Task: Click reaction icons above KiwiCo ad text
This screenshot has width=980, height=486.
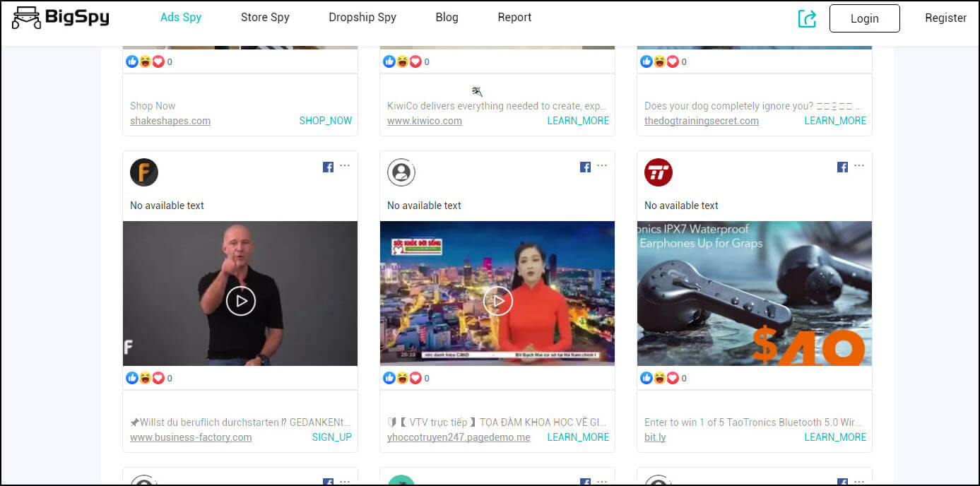Action: [x=402, y=61]
